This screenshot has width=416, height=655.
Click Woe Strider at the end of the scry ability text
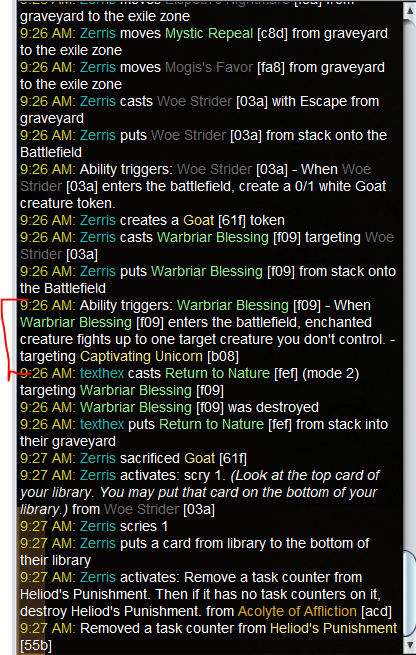[141, 509]
